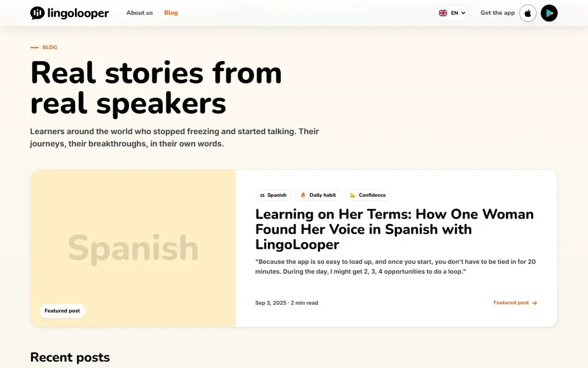Select the Confidence tag
588x368 pixels.
click(x=367, y=195)
